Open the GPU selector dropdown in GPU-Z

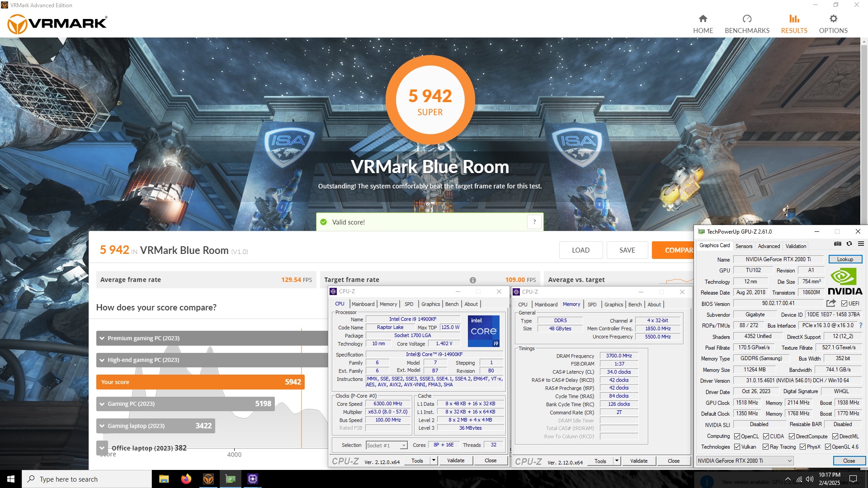[745, 461]
